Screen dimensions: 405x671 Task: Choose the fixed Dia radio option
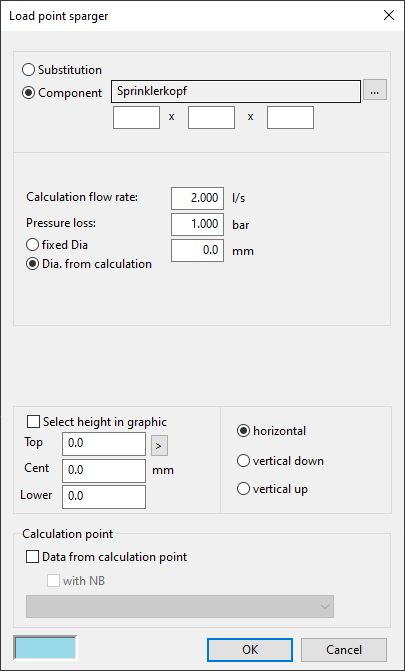tap(57, 245)
